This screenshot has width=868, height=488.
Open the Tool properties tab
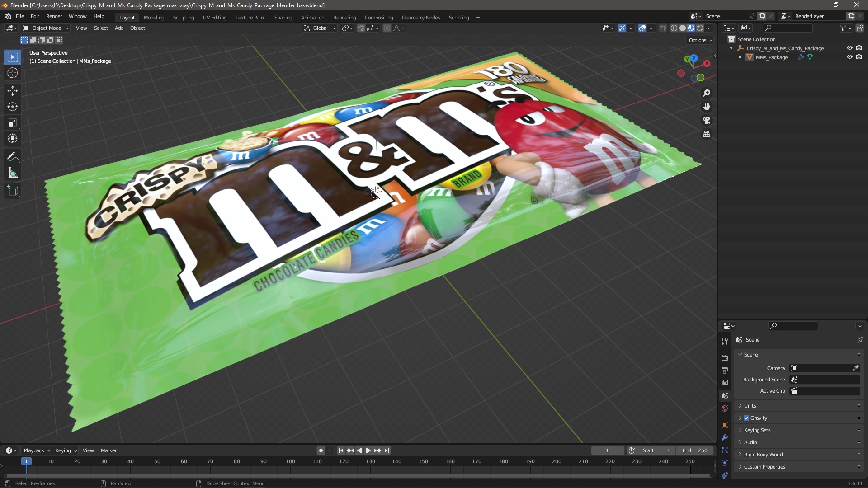(x=725, y=342)
